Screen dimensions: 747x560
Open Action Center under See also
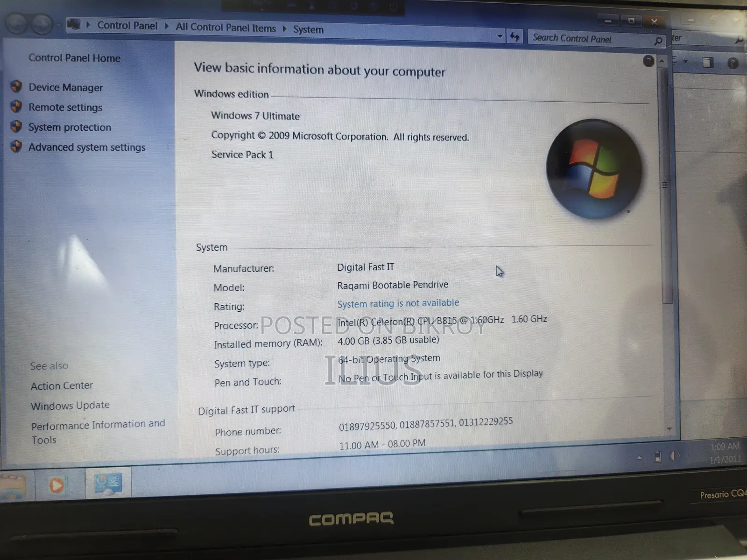62,386
